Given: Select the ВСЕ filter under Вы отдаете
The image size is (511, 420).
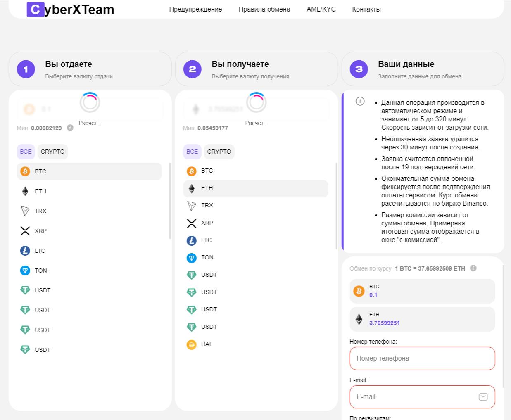Looking at the screenshot, I should [x=26, y=152].
